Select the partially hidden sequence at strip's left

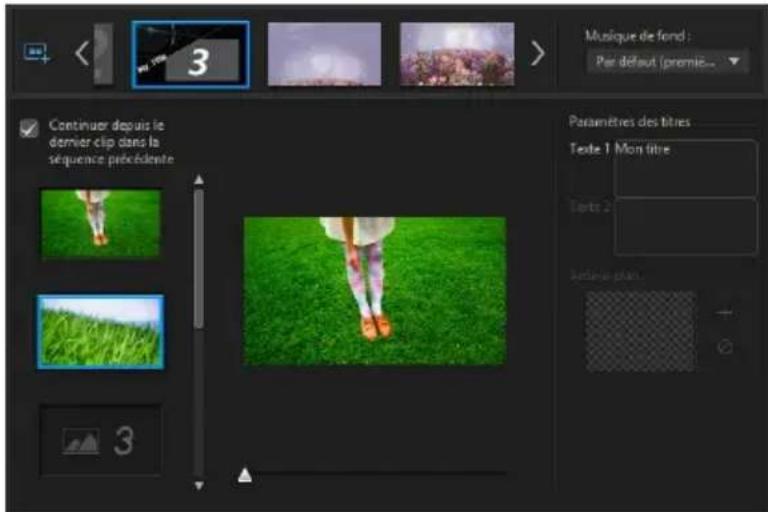pyautogui.click(x=103, y=54)
